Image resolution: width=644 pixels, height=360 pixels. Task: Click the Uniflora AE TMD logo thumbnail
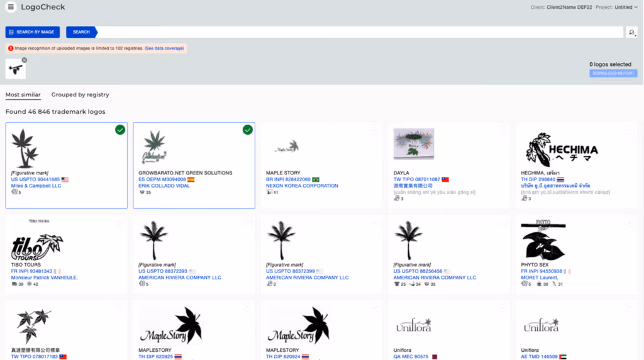click(x=541, y=325)
